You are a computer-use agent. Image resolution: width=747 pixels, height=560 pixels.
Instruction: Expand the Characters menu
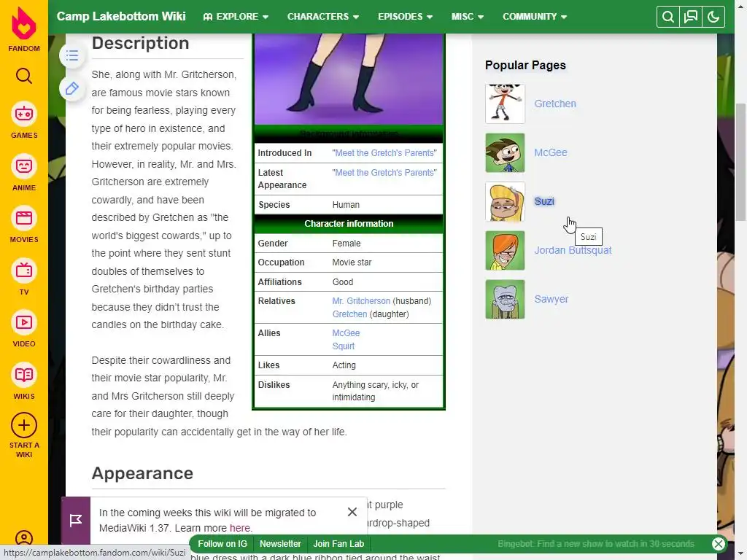click(x=322, y=17)
